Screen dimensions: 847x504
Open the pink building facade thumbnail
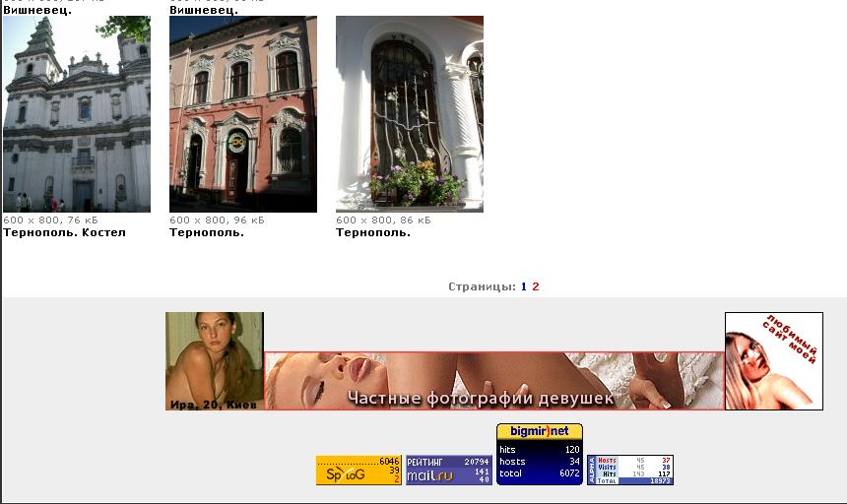pos(243,113)
